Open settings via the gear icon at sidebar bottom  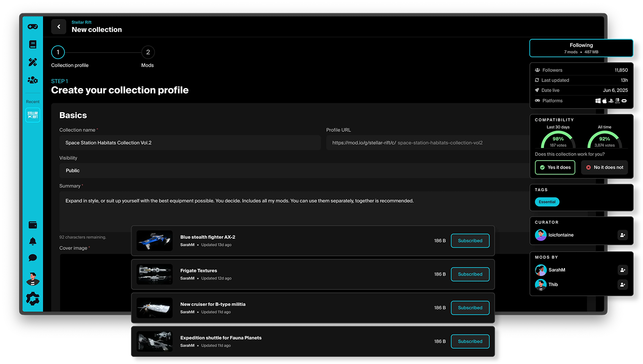(x=33, y=298)
